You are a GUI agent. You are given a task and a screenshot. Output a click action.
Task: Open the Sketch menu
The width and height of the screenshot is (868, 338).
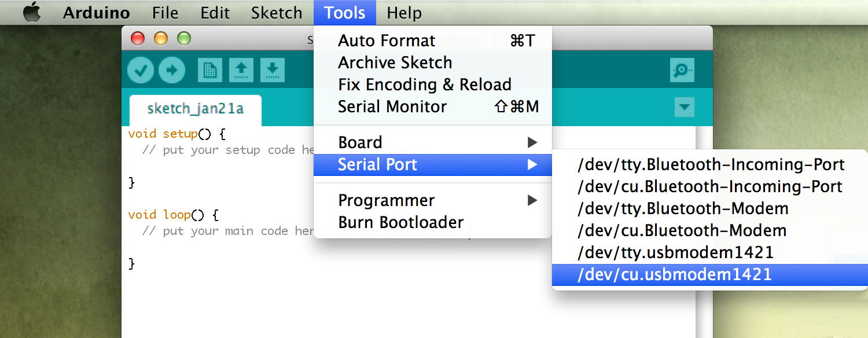pos(277,13)
